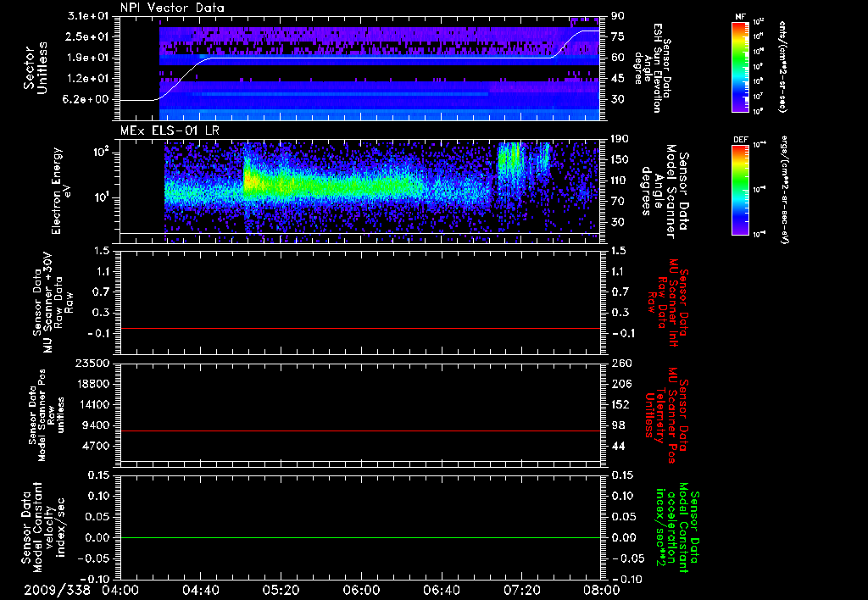Viewport: 868px width, 600px height.
Task: Click the Electron Energy eV axis label
Action: [x=60, y=191]
